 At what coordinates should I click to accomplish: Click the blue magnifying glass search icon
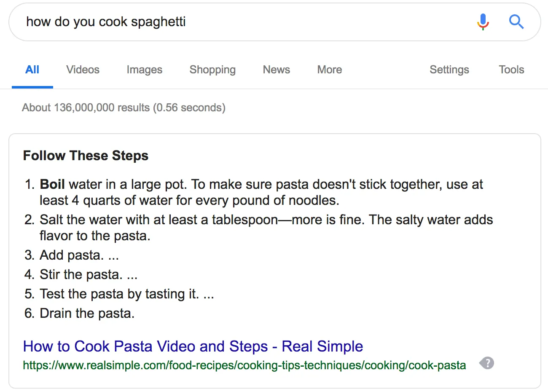pyautogui.click(x=516, y=21)
